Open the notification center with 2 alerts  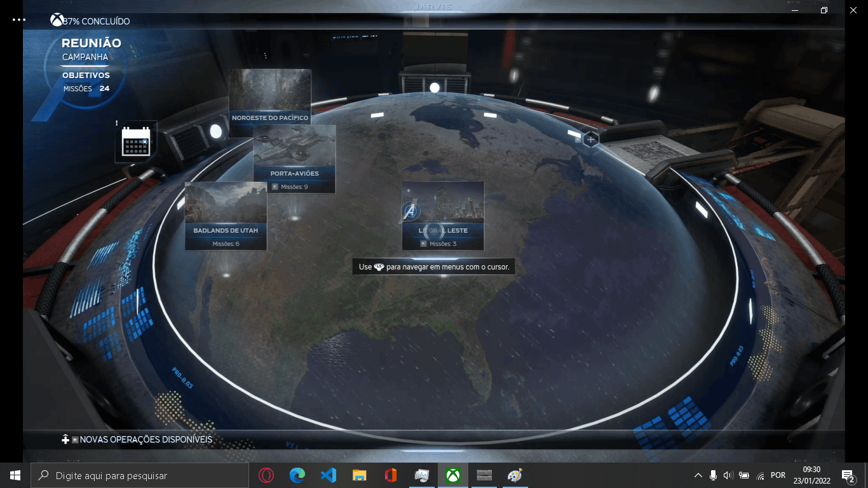tap(848, 475)
